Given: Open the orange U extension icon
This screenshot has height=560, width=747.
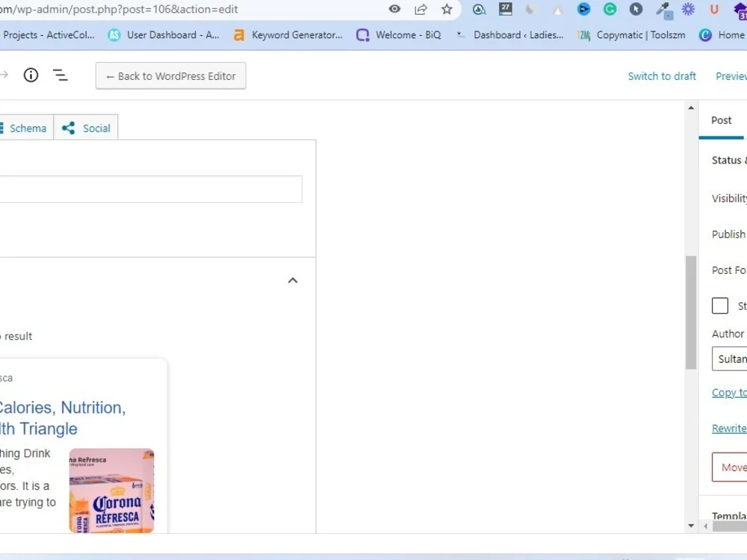Looking at the screenshot, I should click(713, 9).
